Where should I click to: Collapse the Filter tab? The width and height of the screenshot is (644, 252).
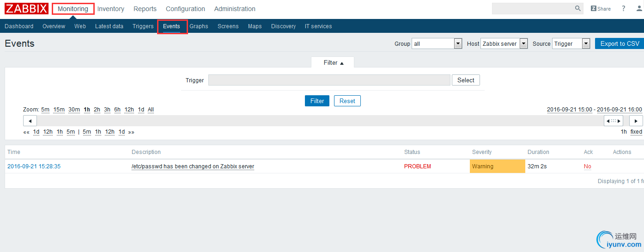[x=333, y=62]
